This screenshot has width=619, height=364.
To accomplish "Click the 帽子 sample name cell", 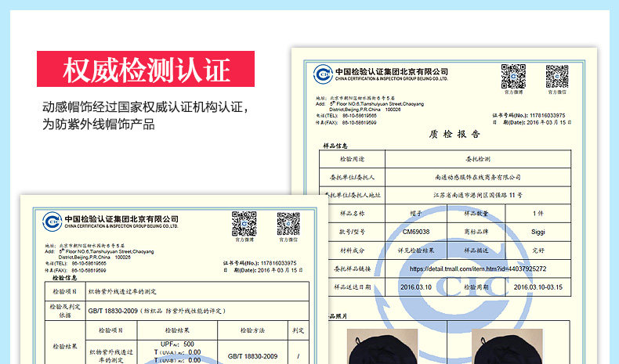I will point(416,214).
